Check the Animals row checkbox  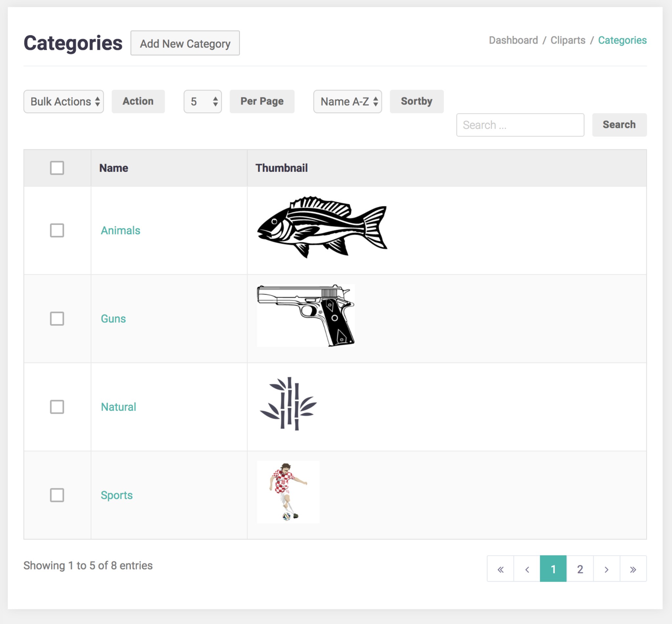pos(57,230)
